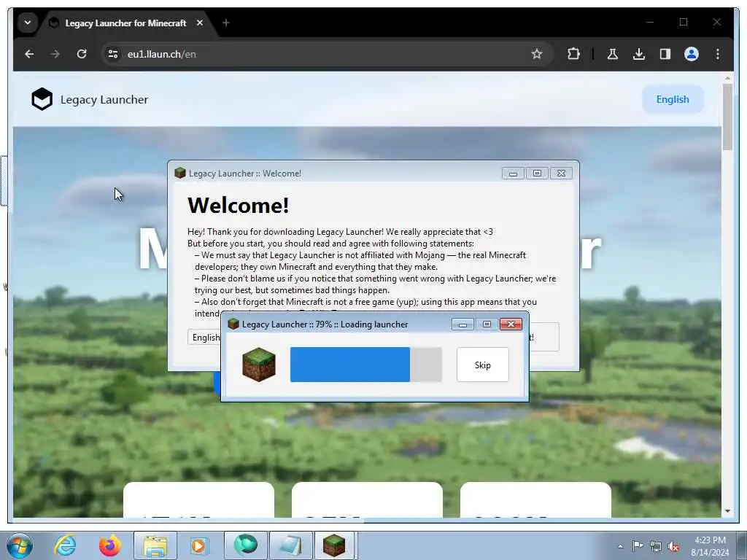Click the muted volume tray icon

(x=673, y=546)
